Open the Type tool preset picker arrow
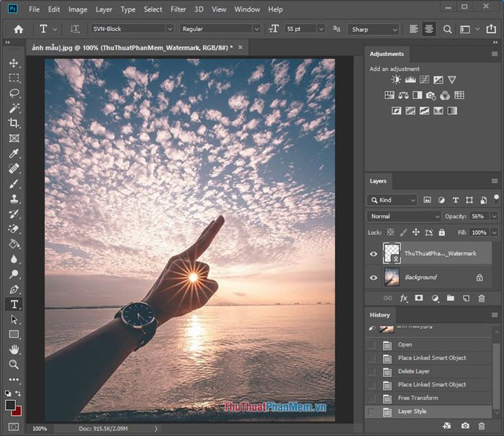Image resolution: width=504 pixels, height=436 pixels. coord(55,29)
